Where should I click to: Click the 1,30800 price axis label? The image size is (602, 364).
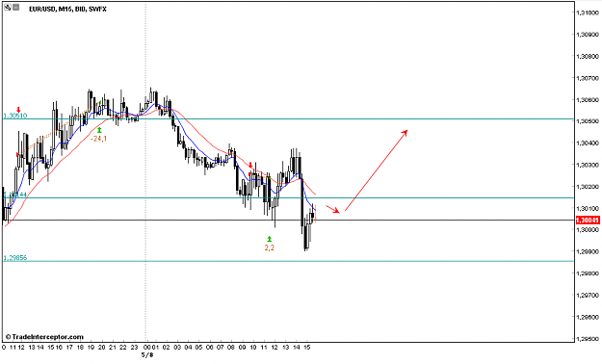588,57
